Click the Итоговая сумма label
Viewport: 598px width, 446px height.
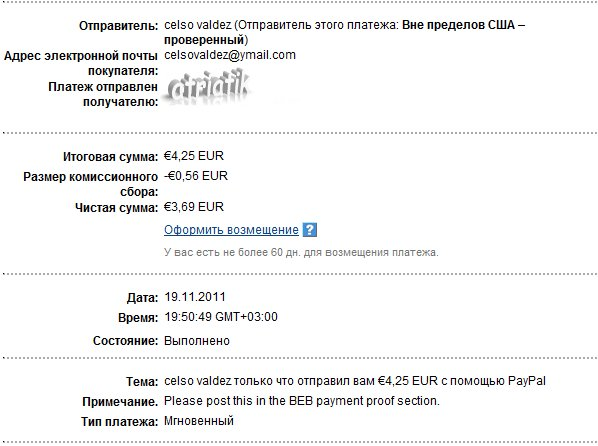click(x=111, y=157)
